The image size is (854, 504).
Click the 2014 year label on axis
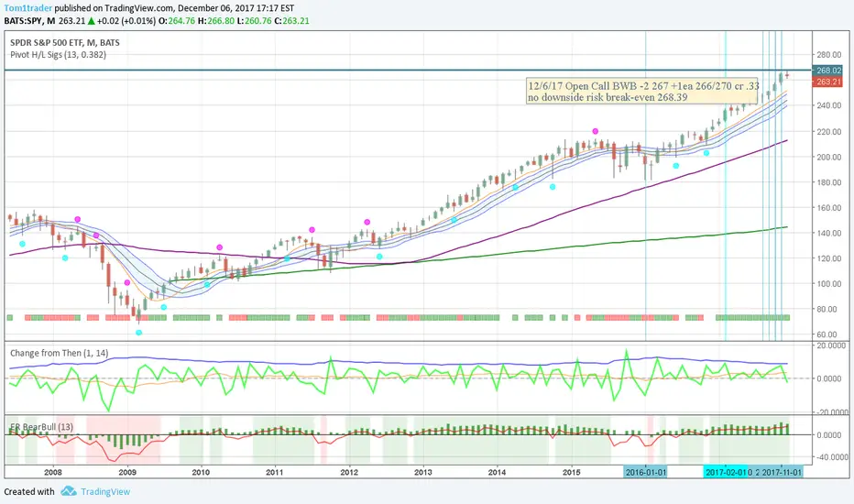click(497, 472)
